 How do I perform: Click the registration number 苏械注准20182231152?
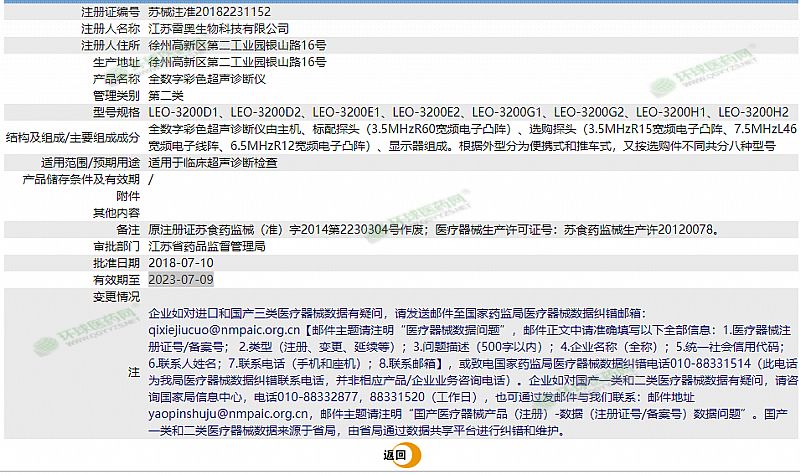coord(208,12)
